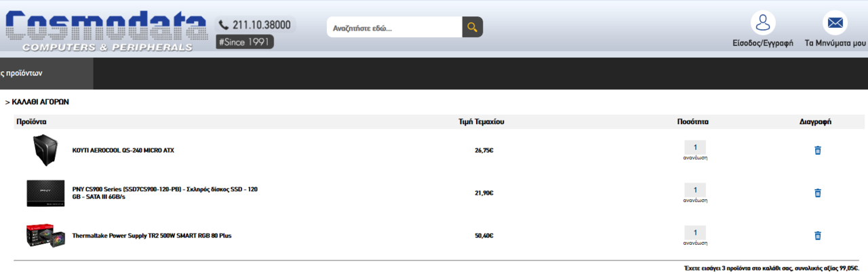Delete the Aerocool QS-240 case from cart
This screenshot has height=274, width=868.
pyautogui.click(x=817, y=151)
